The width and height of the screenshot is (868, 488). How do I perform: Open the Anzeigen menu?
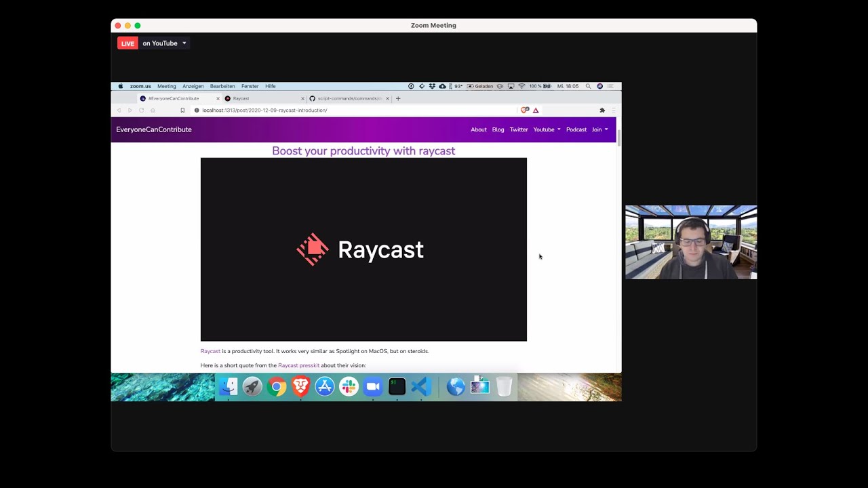[193, 86]
